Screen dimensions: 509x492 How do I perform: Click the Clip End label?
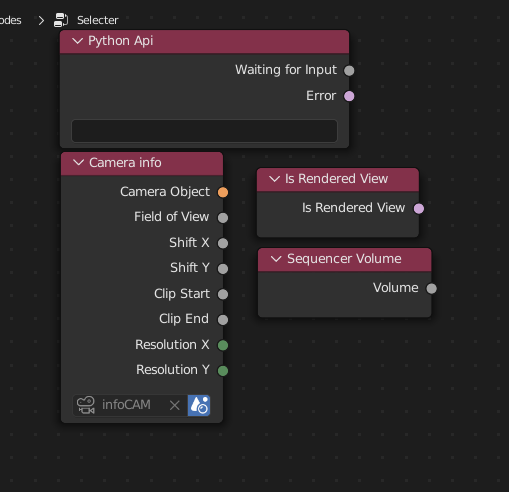(184, 319)
